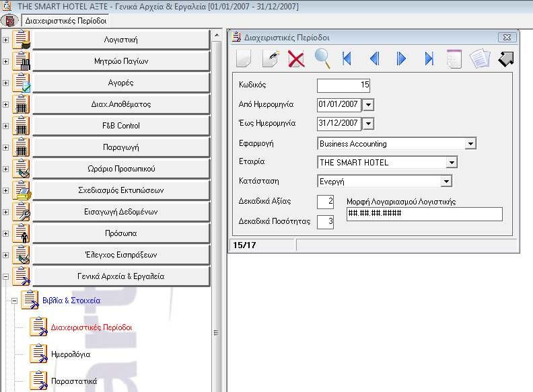Click the Σχεδιασμός Εκτυπώσεων module icon

tap(21, 190)
